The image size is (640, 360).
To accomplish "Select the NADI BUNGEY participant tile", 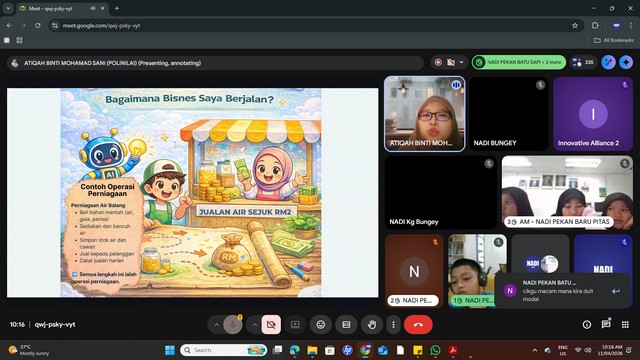I will (x=509, y=114).
